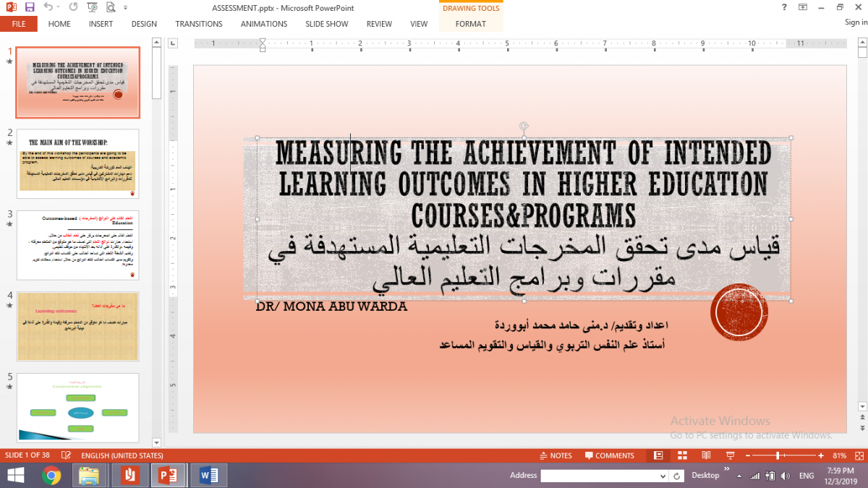Select slide 4 thumbnail 'Learning outcomes'
Viewport: 868px width, 488px height.
click(x=78, y=327)
